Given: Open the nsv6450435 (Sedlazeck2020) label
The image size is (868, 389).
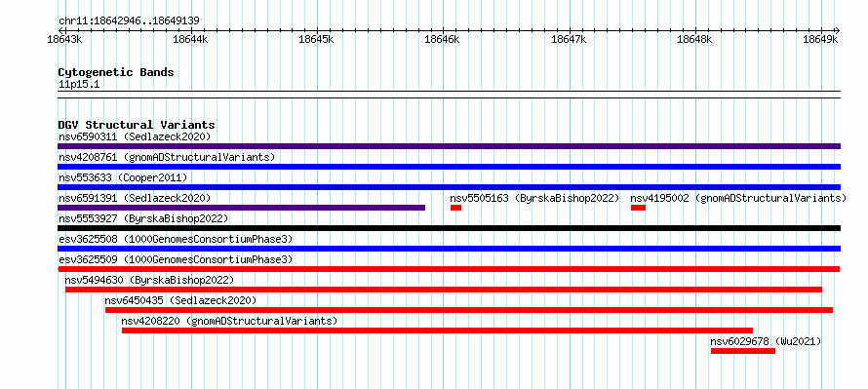Looking at the screenshot, I should point(181,300).
